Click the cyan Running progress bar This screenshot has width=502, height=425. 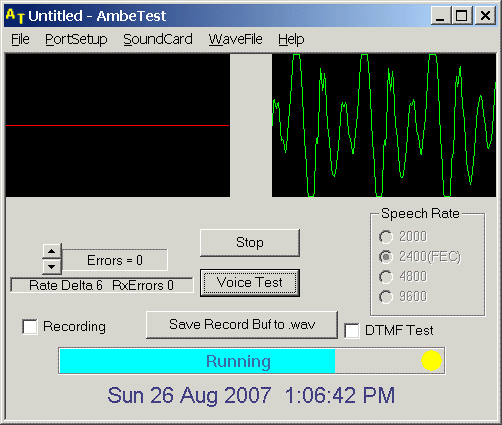point(197,361)
